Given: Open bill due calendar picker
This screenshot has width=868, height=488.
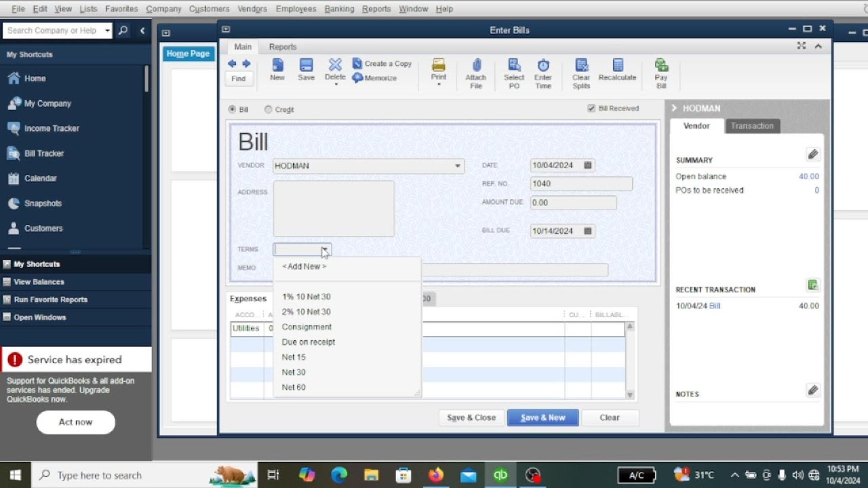Looking at the screenshot, I should click(x=588, y=231).
